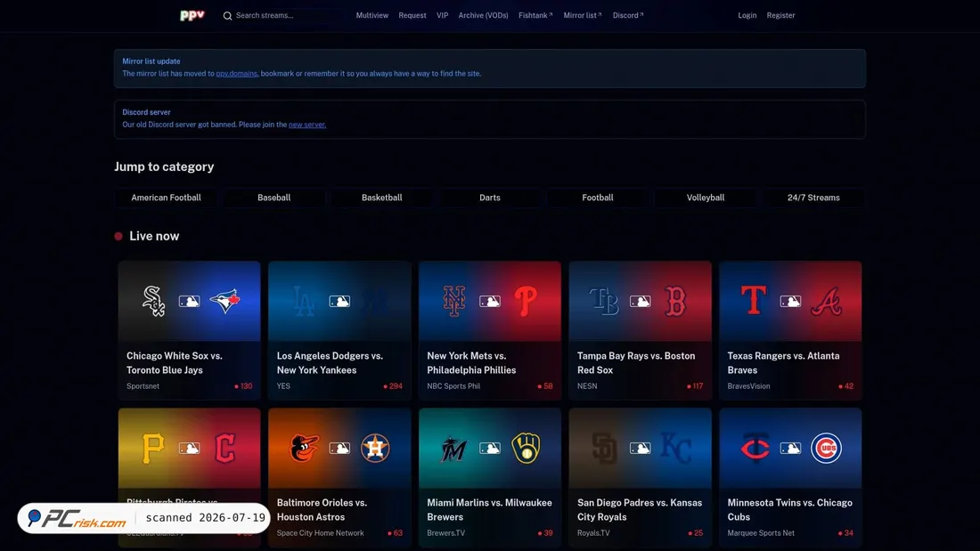Viewport: 980px width, 551px height.
Task: Click the red C team logo
Action: [225, 448]
